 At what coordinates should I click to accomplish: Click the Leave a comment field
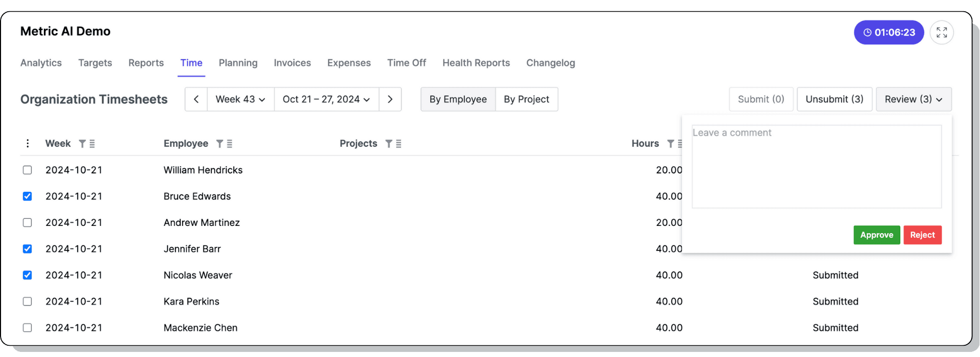click(817, 167)
